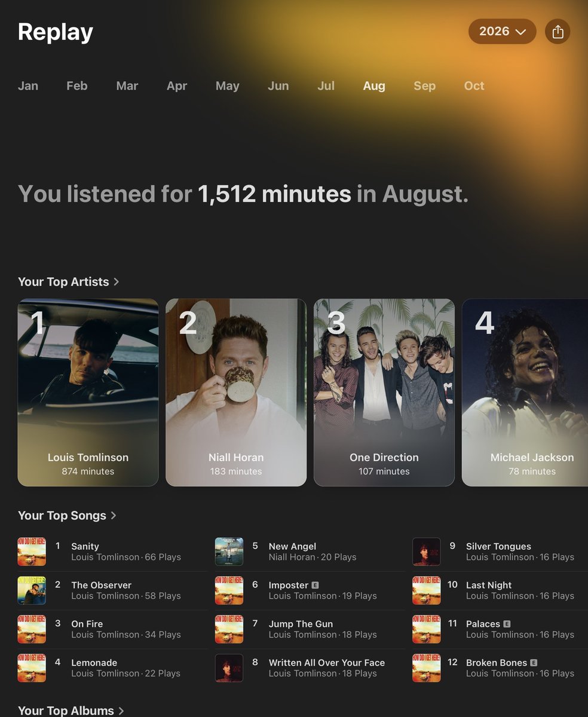This screenshot has height=717, width=588.
Task: Expand Your Top Albums section
Action: tap(71, 710)
